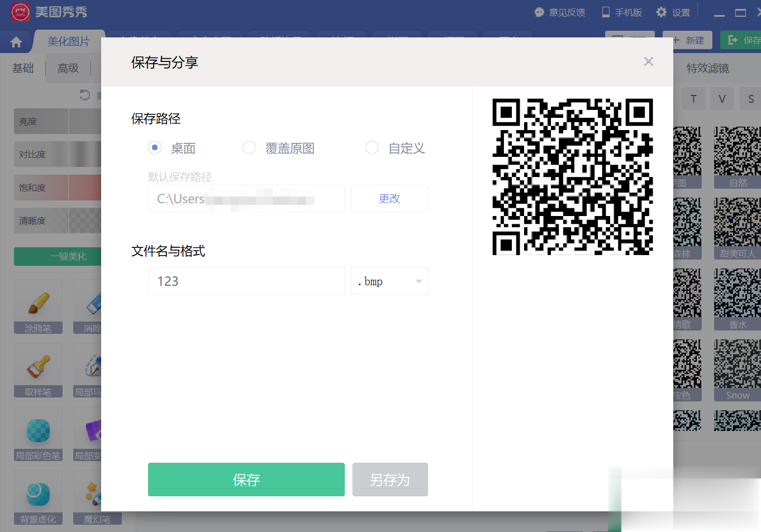This screenshot has height=532, width=761.
Task: Select the T filter category tab
Action: pyautogui.click(x=693, y=99)
